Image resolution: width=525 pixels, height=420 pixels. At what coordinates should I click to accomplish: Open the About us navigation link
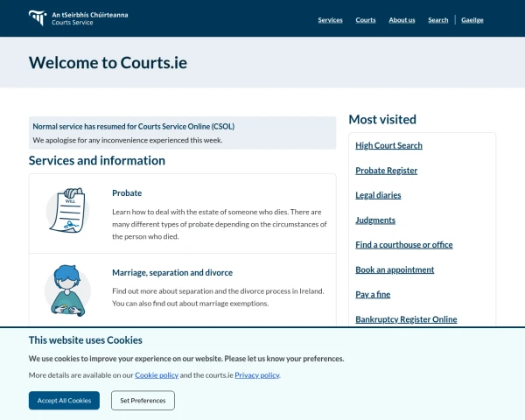402,20
